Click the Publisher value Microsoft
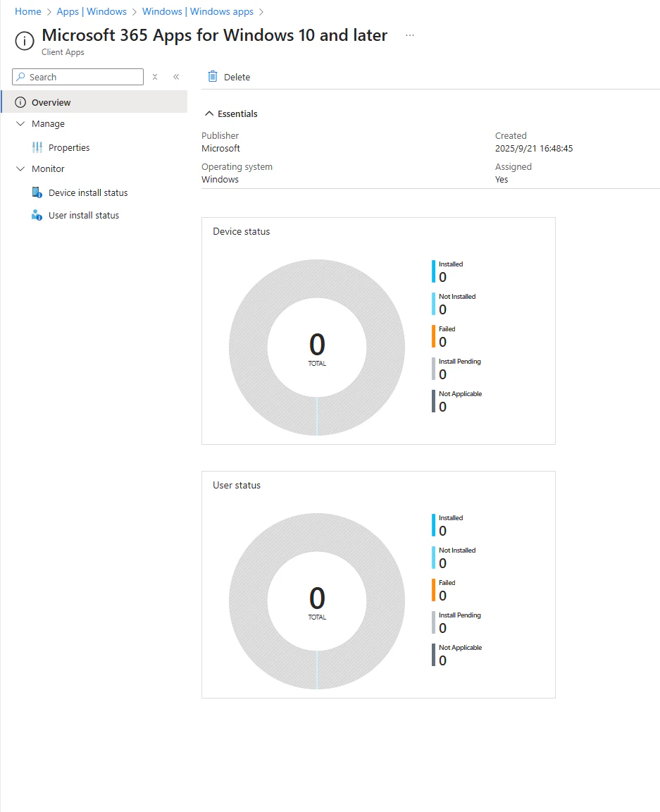660x812 pixels. point(220,148)
